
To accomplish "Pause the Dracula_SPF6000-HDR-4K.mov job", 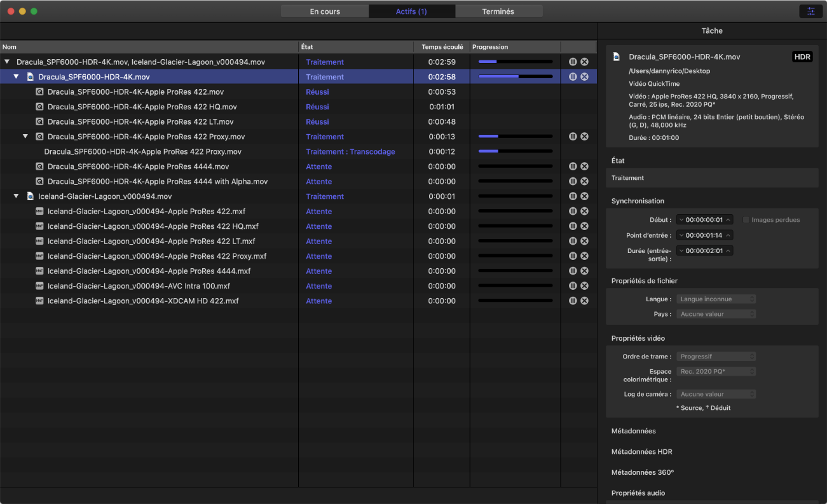I will 573,76.
